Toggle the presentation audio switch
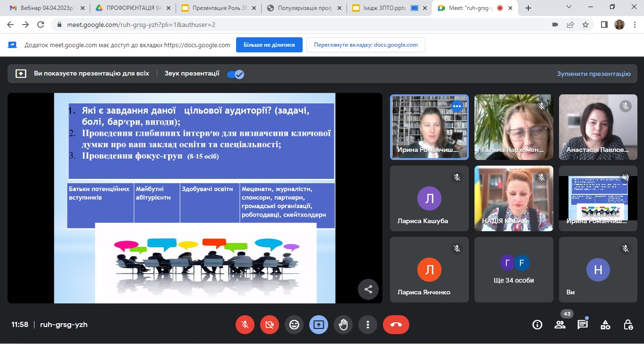 pos(235,74)
